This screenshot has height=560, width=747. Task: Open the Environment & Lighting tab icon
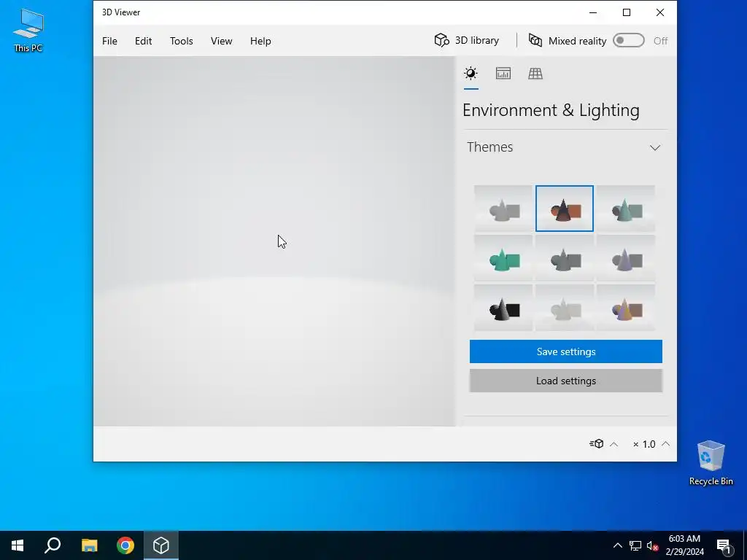[471, 74]
